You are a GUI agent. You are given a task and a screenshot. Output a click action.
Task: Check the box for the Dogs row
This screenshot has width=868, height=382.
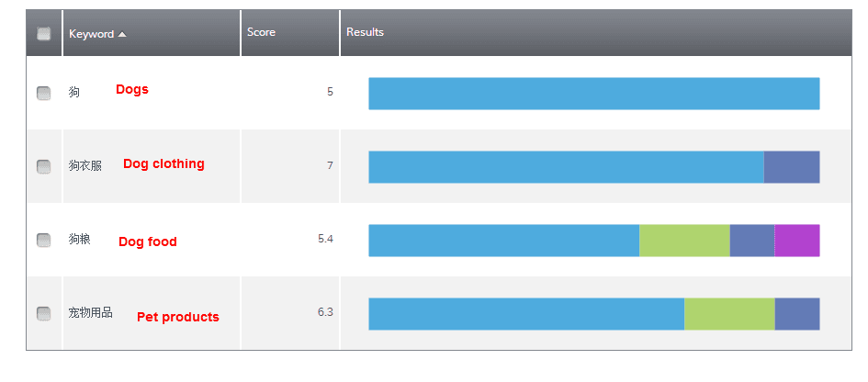(43, 93)
